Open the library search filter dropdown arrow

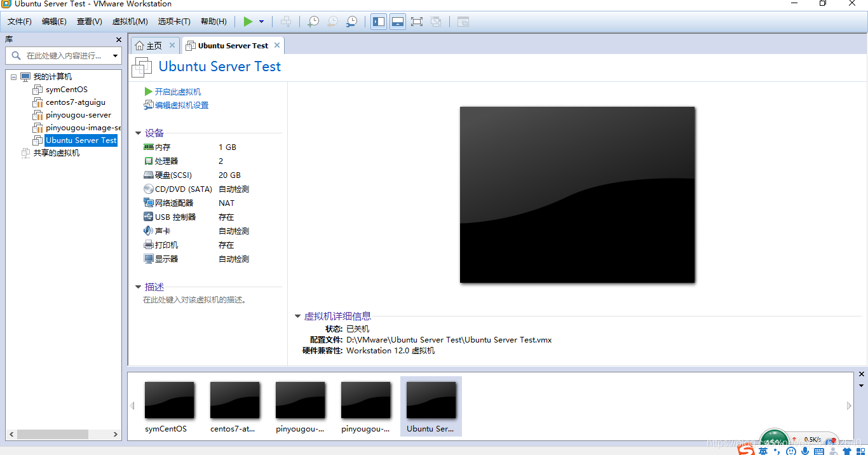115,56
